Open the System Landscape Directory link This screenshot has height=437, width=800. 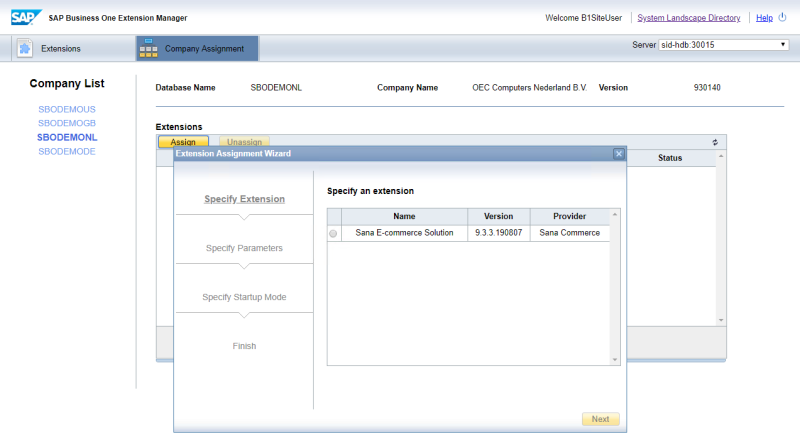(688, 18)
